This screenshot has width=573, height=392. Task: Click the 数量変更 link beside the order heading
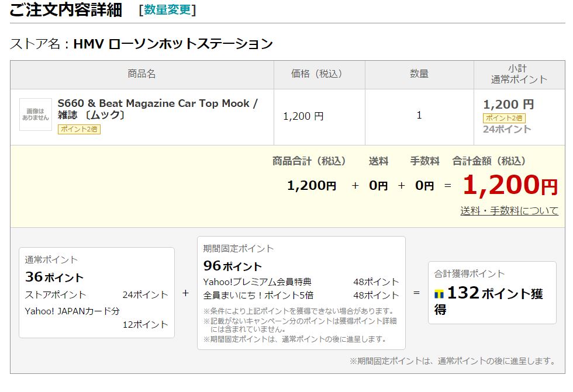pyautogui.click(x=167, y=10)
